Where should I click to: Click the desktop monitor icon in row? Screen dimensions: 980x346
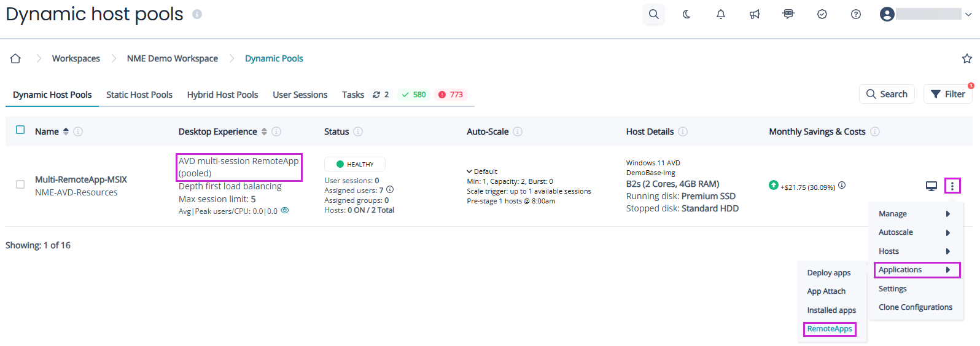[x=931, y=186]
